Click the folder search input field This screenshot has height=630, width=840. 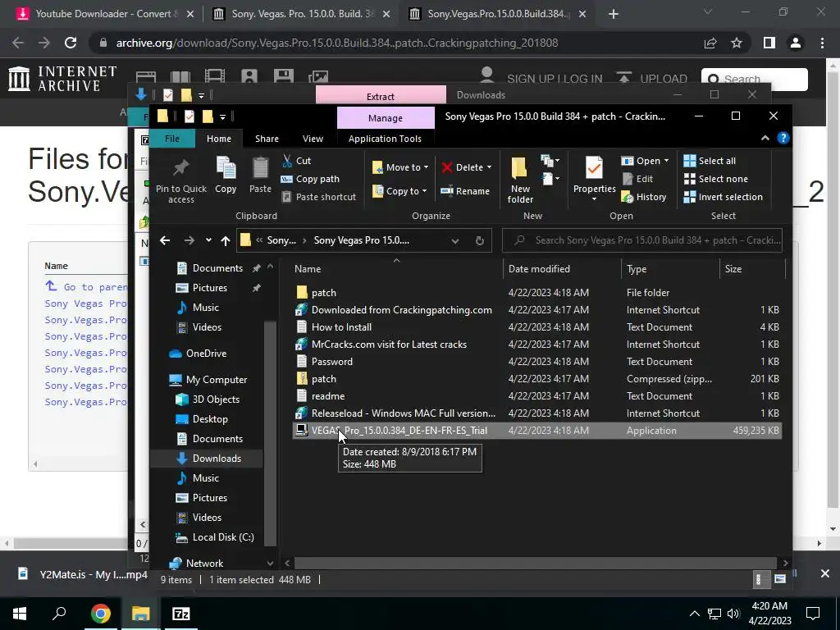[x=642, y=240]
